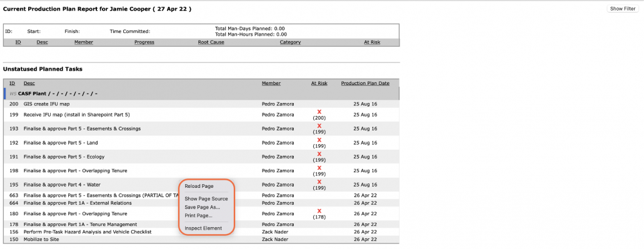Select 'Finalise & approve Part 5 - Ecology'
Viewport: 644px width, 249px height.
(64, 157)
